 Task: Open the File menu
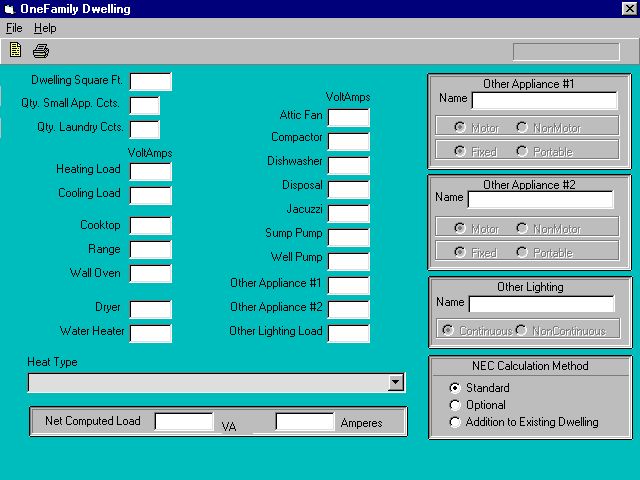tap(14, 28)
